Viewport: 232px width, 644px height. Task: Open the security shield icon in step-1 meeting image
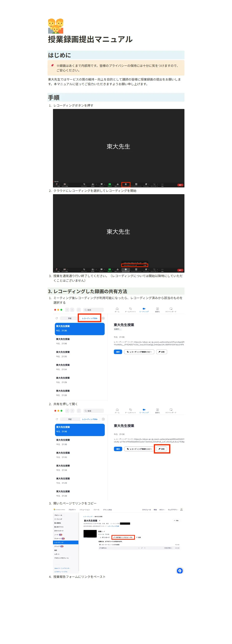click(x=84, y=184)
